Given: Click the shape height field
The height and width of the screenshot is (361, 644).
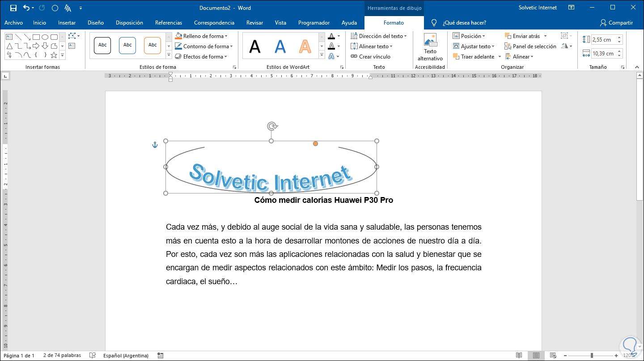Looking at the screenshot, I should [x=606, y=40].
